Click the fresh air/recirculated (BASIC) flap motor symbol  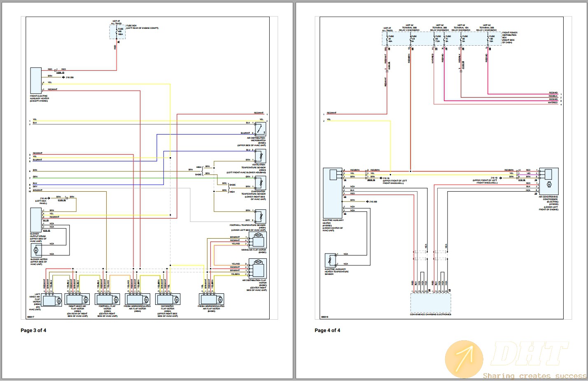pos(212,299)
